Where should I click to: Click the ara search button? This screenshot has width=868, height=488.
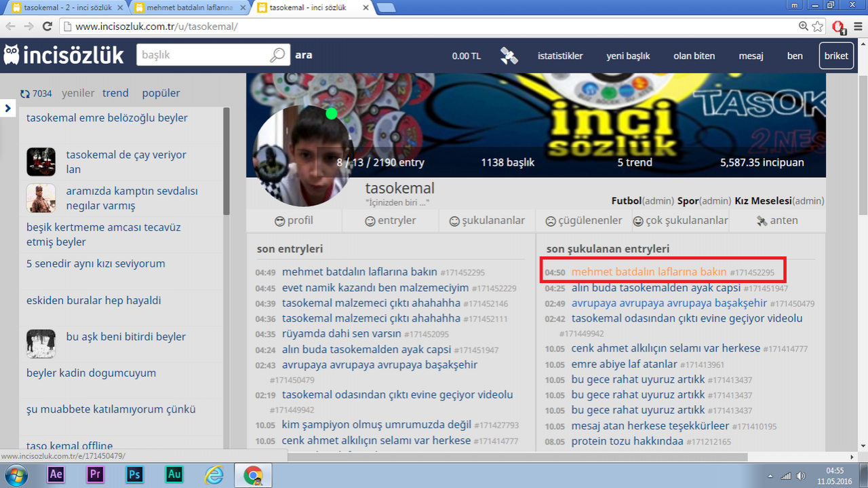[304, 55]
